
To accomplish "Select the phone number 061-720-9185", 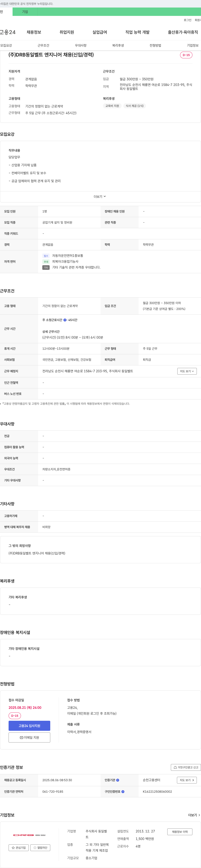I will [x=53, y=791].
